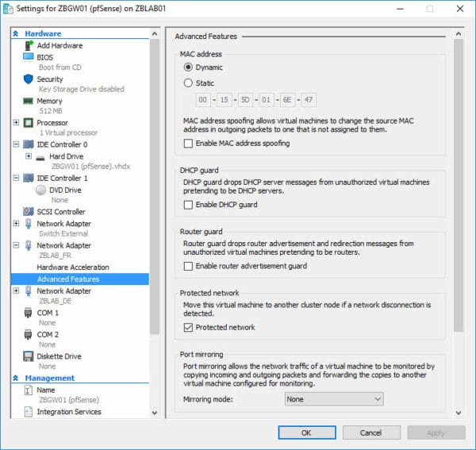Enable MAC address spoofing checkbox
The image size is (476, 450).
click(x=188, y=144)
